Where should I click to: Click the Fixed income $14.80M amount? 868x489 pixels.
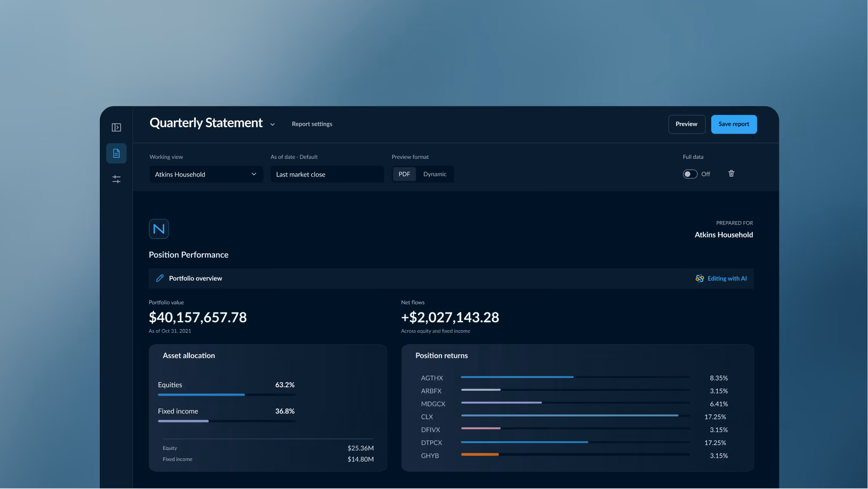[x=361, y=459]
